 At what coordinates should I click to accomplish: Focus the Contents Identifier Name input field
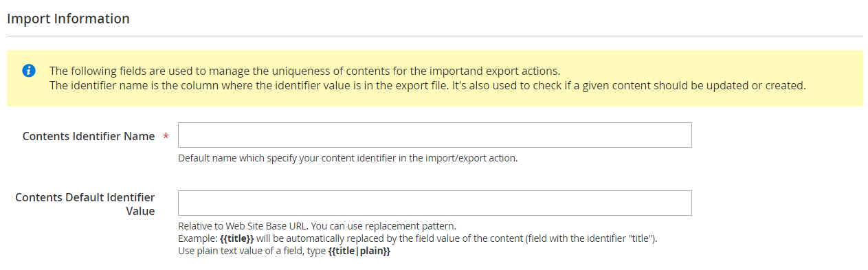click(434, 135)
